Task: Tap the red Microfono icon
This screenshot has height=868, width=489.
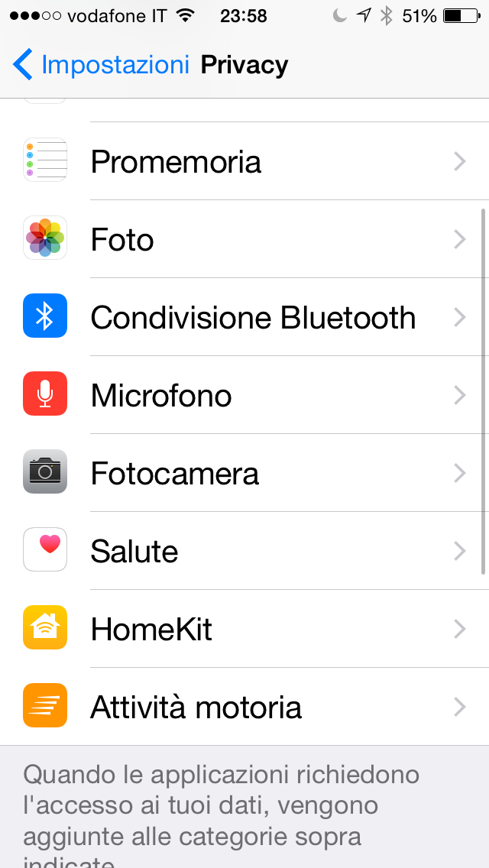Action: click(45, 394)
